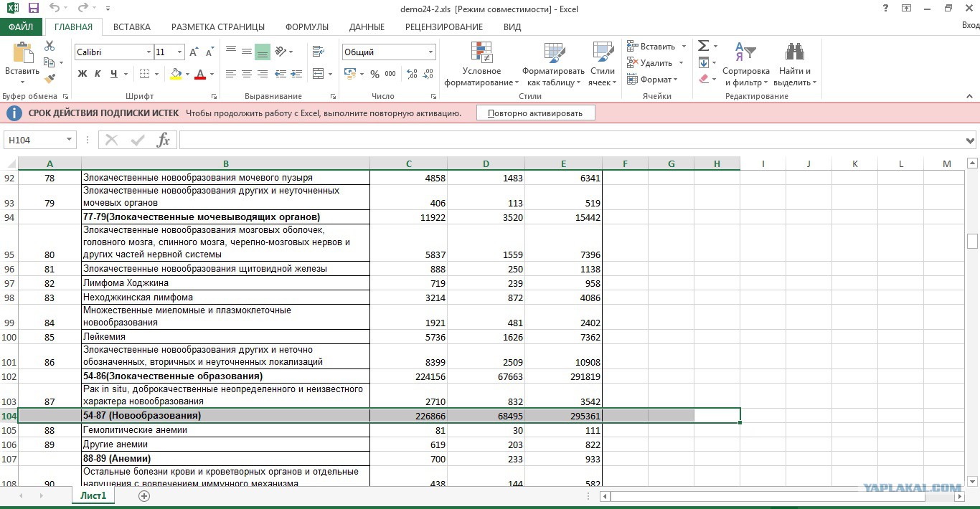Click the text orientation icon
The image size is (980, 509).
pyautogui.click(x=281, y=51)
